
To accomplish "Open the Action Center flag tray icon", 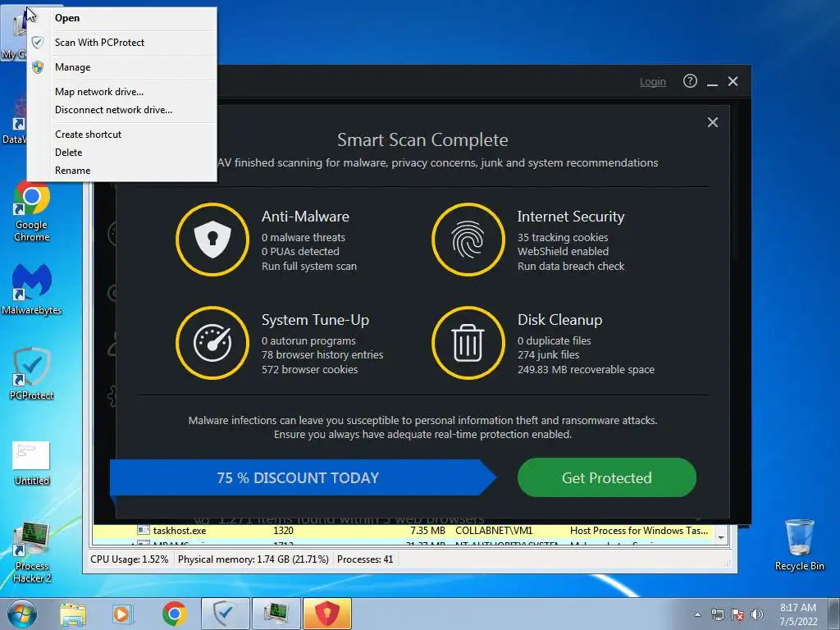I will pyautogui.click(x=737, y=614).
